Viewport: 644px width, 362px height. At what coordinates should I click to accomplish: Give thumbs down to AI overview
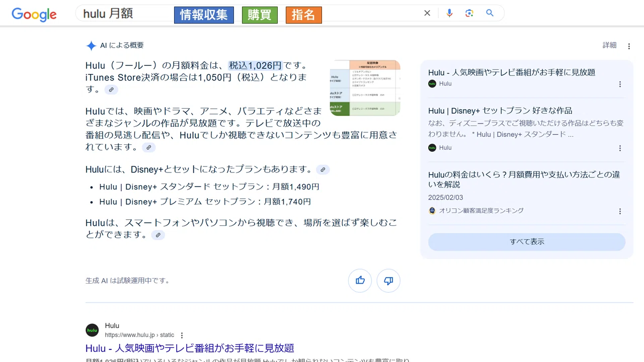pyautogui.click(x=388, y=281)
